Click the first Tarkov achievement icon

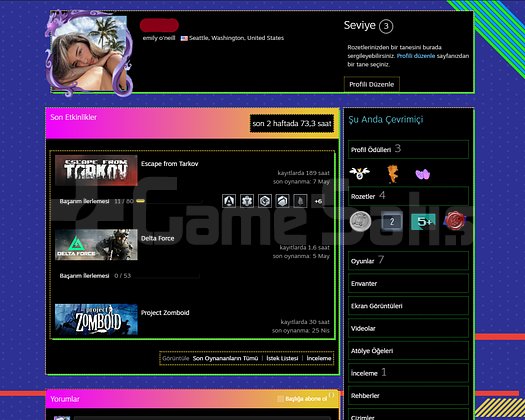[229, 201]
